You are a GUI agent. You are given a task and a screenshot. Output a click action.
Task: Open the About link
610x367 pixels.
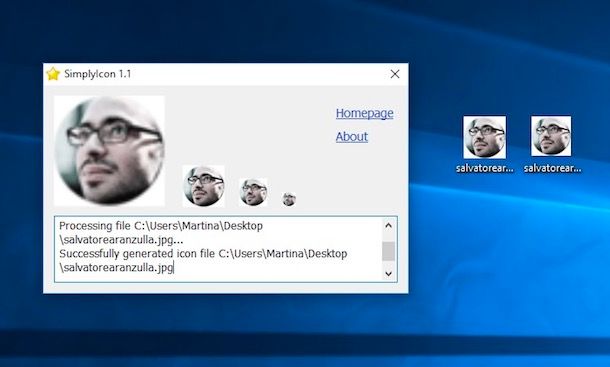(x=352, y=137)
